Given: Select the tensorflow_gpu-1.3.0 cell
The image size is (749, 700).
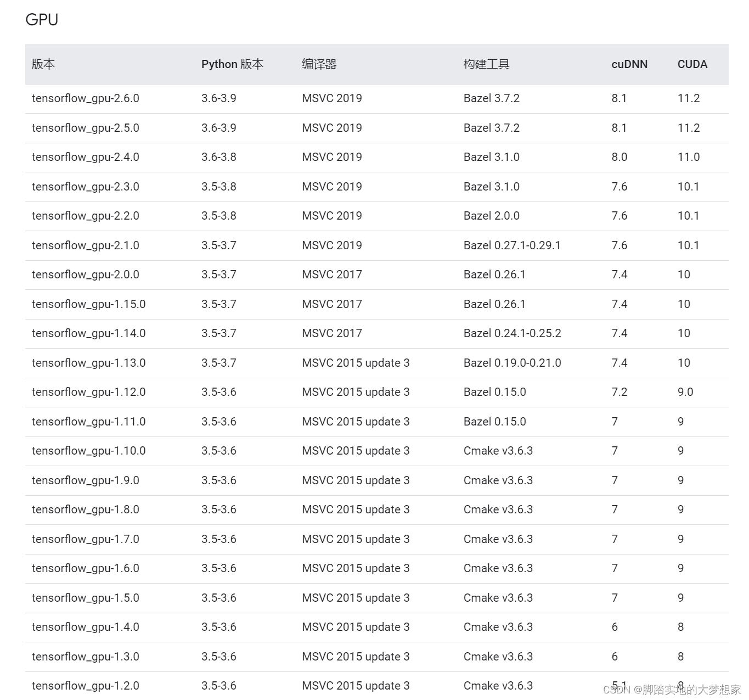Looking at the screenshot, I should click(x=86, y=657).
